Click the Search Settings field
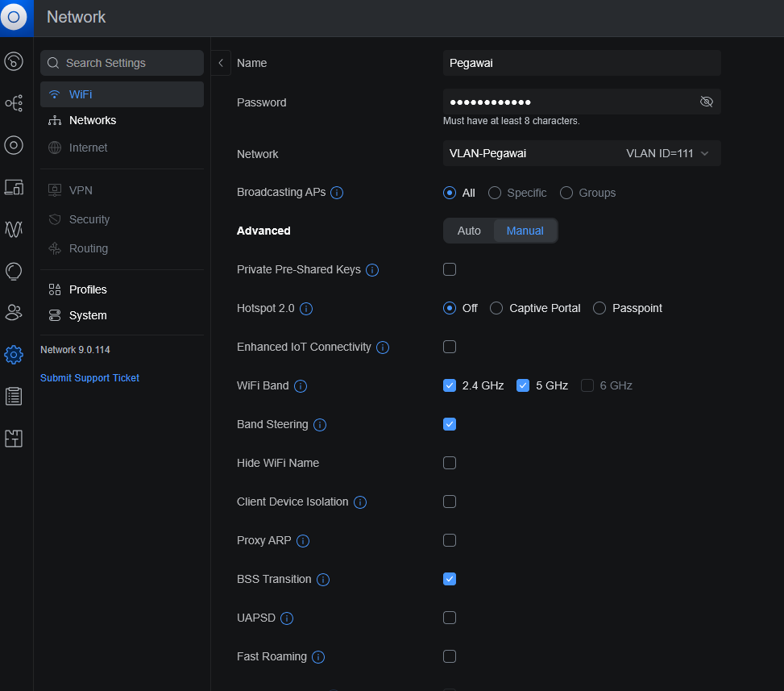Image resolution: width=784 pixels, height=691 pixels. coord(122,63)
